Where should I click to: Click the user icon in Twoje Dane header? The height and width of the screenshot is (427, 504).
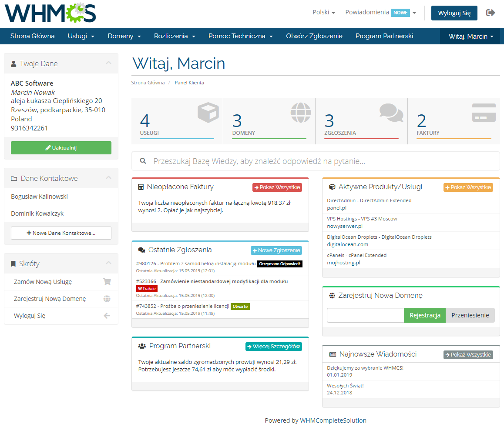pyautogui.click(x=13, y=64)
